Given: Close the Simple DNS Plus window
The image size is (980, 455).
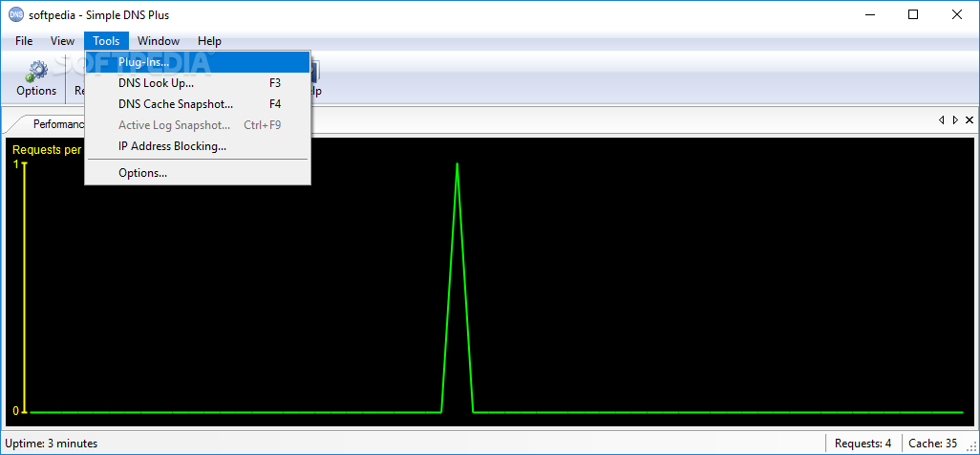Looking at the screenshot, I should click(957, 15).
